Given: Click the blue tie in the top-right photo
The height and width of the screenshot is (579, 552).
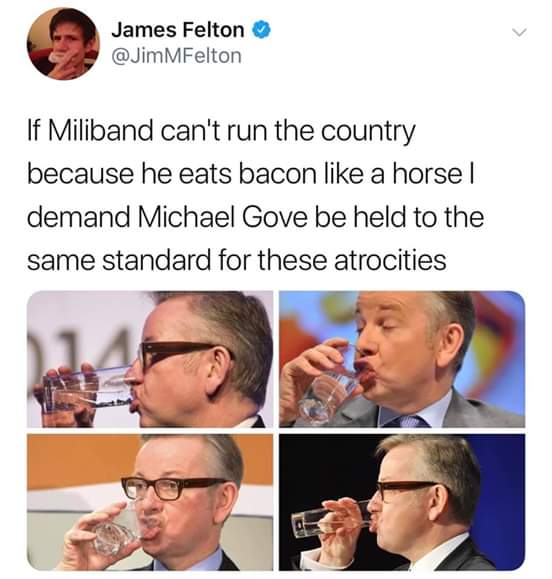Looking at the screenshot, I should point(406,422).
